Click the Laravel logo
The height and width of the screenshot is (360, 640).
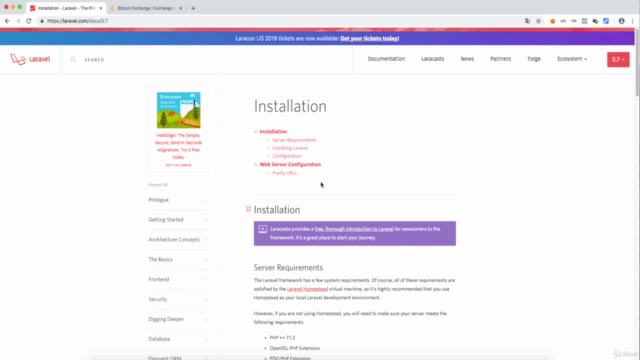pos(30,59)
